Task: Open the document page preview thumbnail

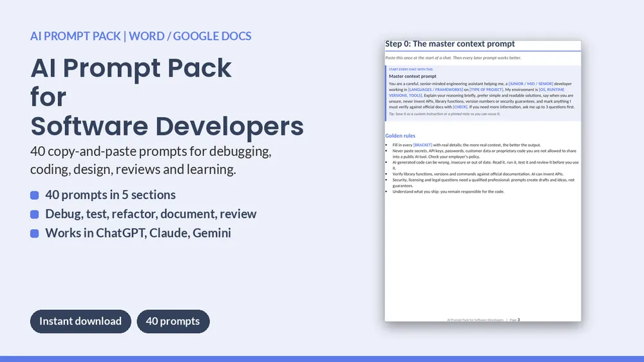Action: coord(482,181)
